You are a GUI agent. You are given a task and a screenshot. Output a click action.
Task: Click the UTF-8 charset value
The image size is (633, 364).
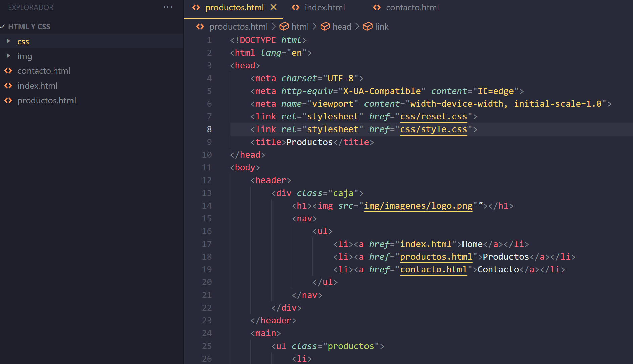pos(341,78)
